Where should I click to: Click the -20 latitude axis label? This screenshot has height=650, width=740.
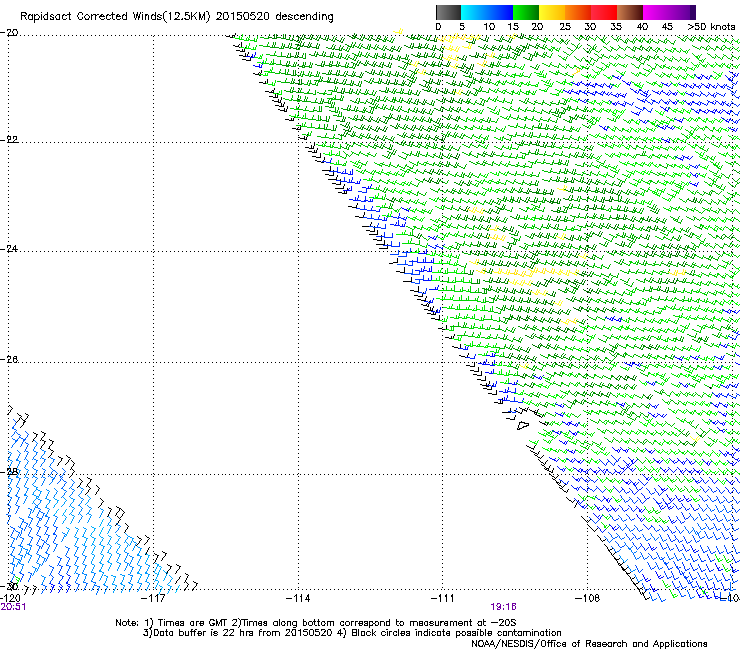coord(9,33)
